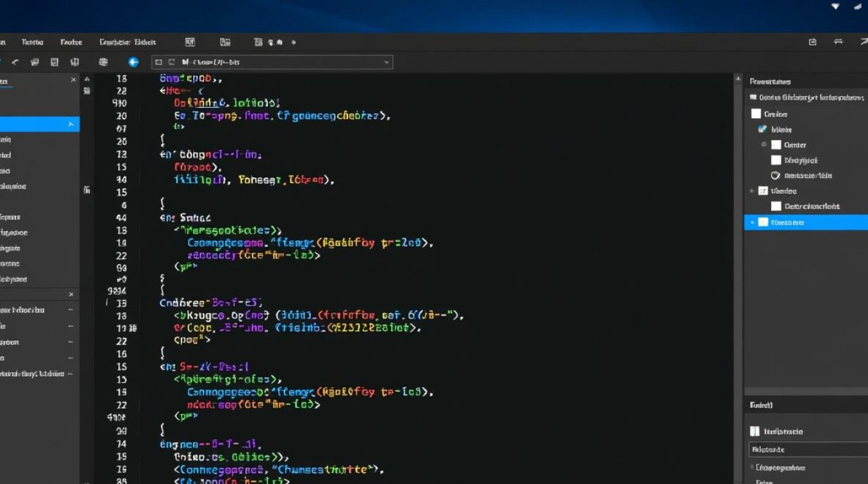Click the shield icon in the Solution Explorer tree
Image resolution: width=868 pixels, height=484 pixels.
[774, 175]
